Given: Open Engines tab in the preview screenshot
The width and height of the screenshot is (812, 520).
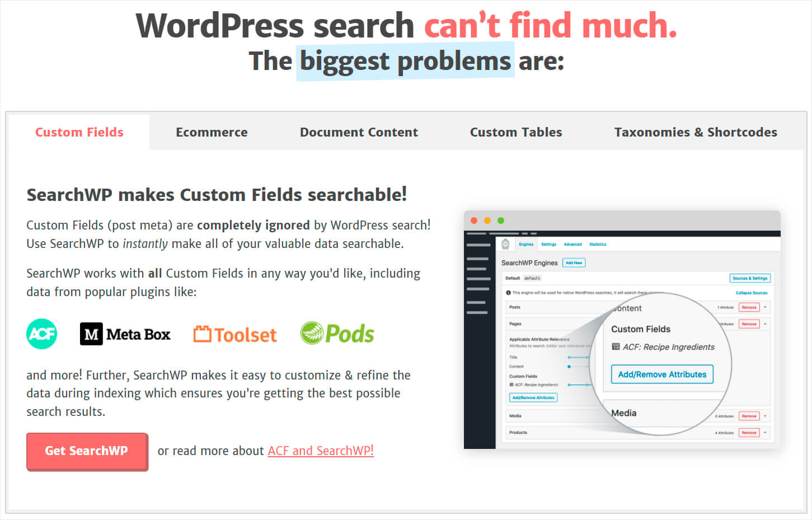Looking at the screenshot, I should 526,244.
